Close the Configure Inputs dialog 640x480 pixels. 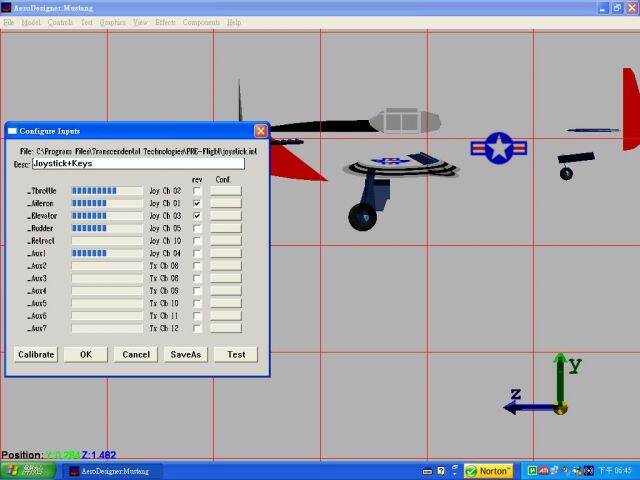260,131
